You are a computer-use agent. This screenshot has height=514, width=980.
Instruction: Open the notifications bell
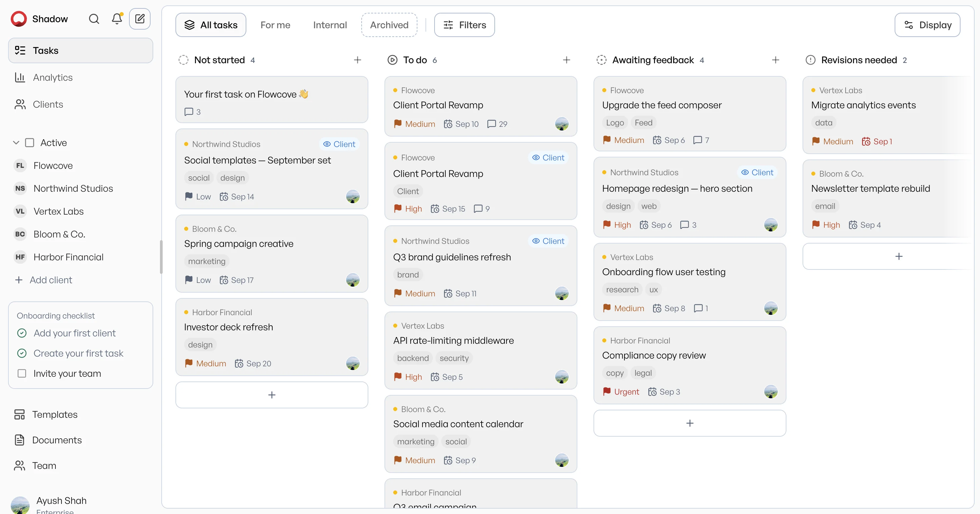pos(117,19)
